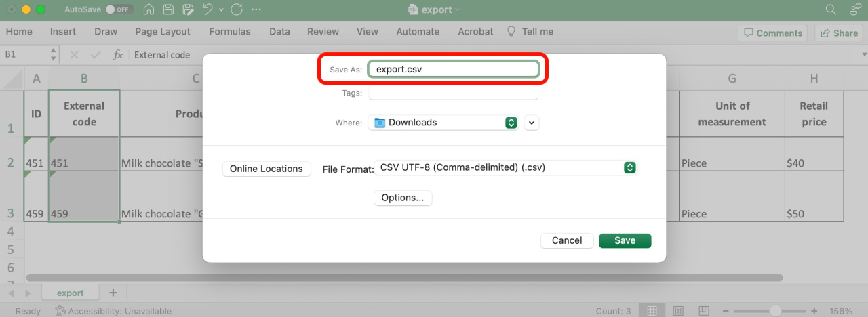This screenshot has height=317, width=868.
Task: Click the Options... button
Action: 403,198
